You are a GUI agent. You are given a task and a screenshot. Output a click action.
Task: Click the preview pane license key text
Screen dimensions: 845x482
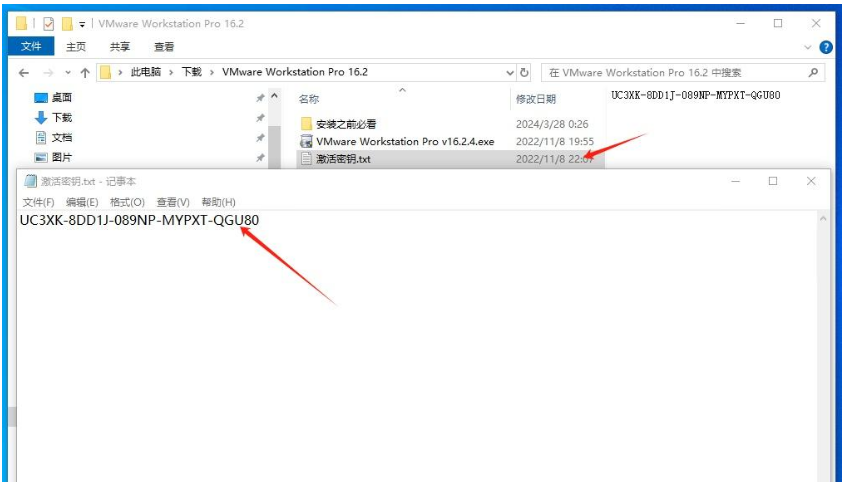(696, 95)
